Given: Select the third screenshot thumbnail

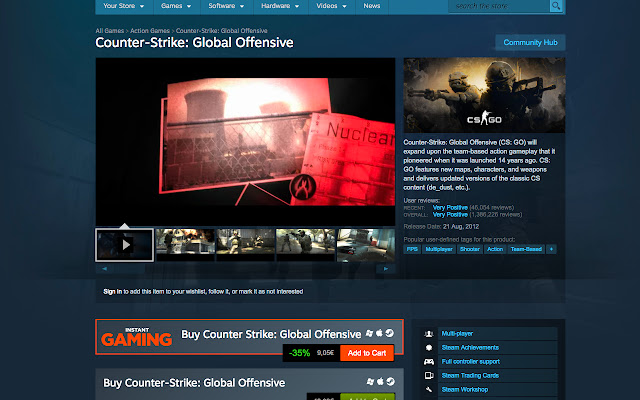Looking at the screenshot, I should (x=245, y=245).
